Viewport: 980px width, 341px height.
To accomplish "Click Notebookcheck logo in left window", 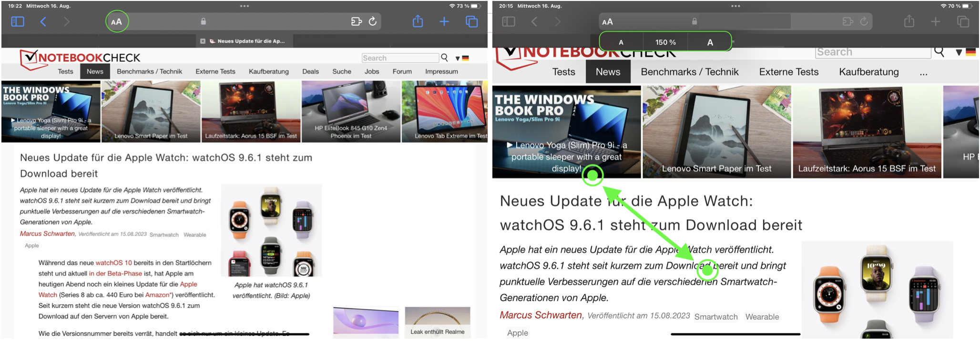I will click(80, 59).
